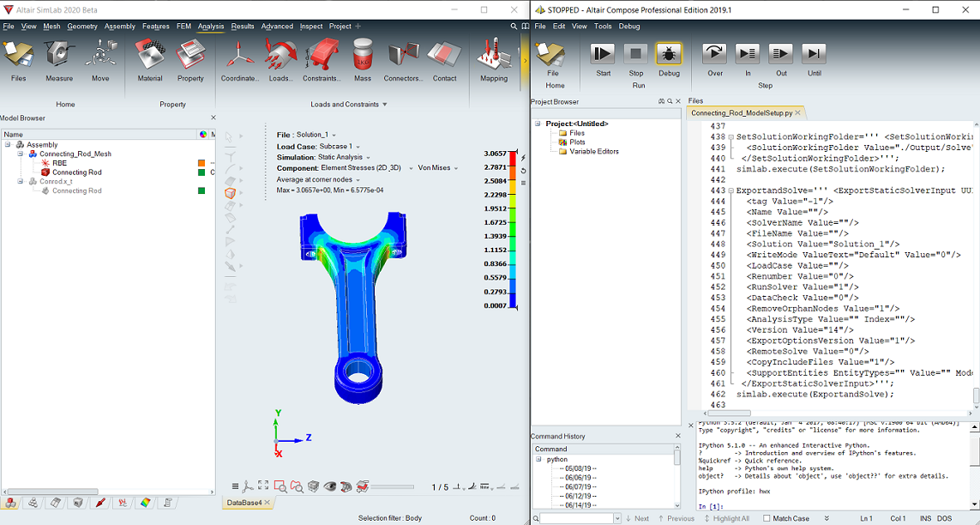Open the Results menu in SimLab
Image resolution: width=980 pixels, height=525 pixels.
tap(243, 27)
